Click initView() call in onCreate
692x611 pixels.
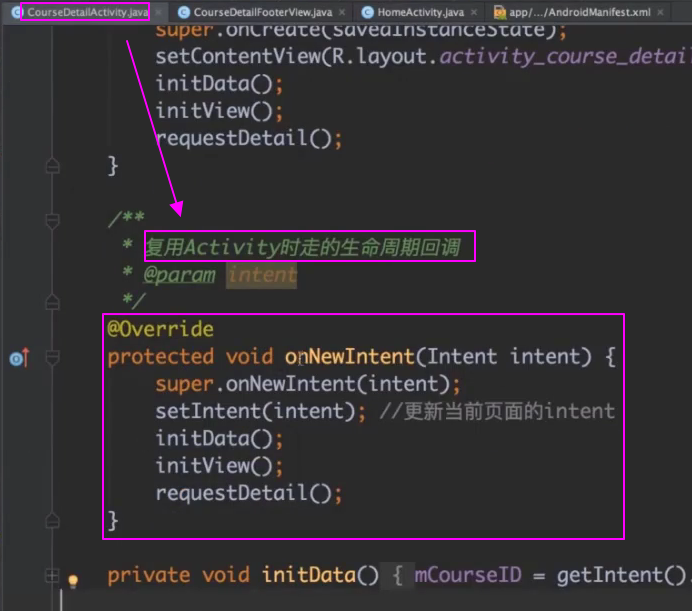[219, 111]
